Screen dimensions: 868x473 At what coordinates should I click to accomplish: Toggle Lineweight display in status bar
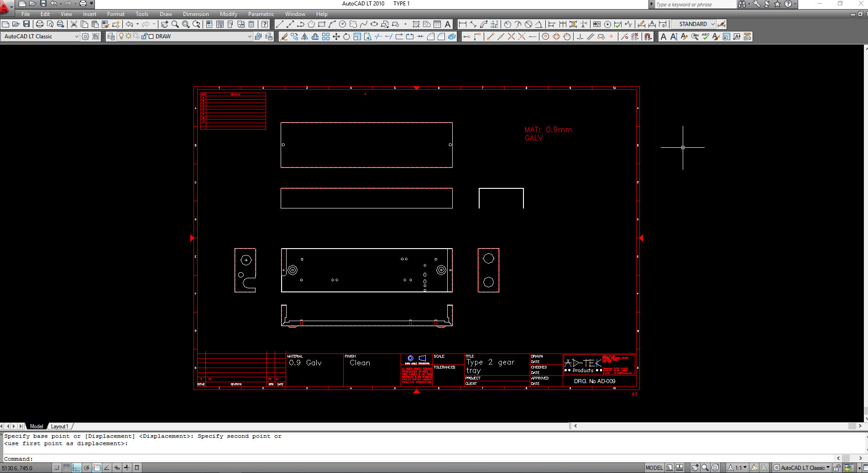click(127, 468)
